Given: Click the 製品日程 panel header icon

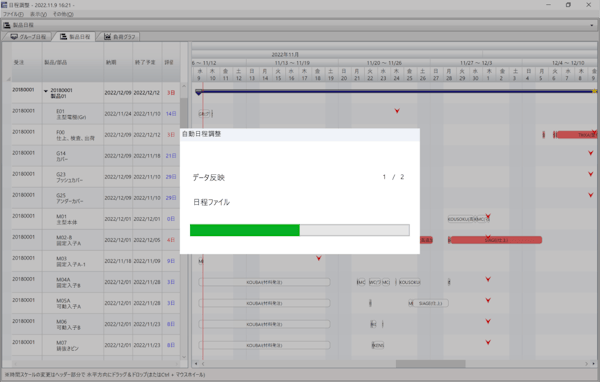Looking at the screenshot, I should point(7,25).
